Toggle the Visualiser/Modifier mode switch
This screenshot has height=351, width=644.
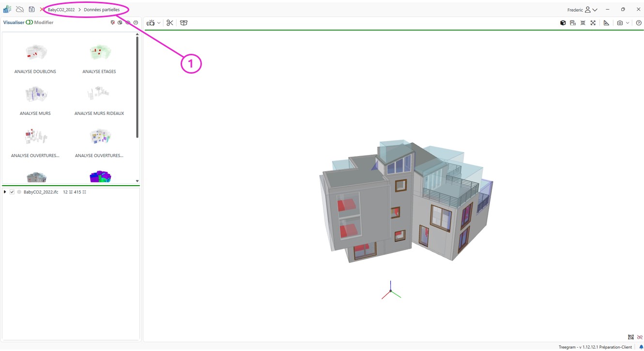(30, 22)
